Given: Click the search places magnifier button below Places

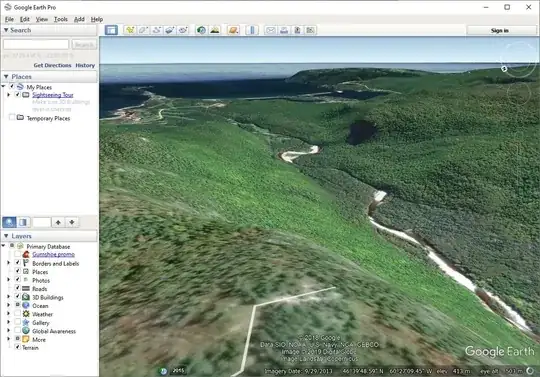Looking at the screenshot, I should click(x=9, y=222).
